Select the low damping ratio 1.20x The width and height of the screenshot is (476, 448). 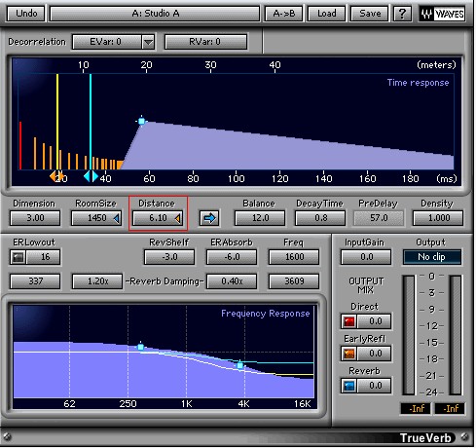tap(97, 281)
